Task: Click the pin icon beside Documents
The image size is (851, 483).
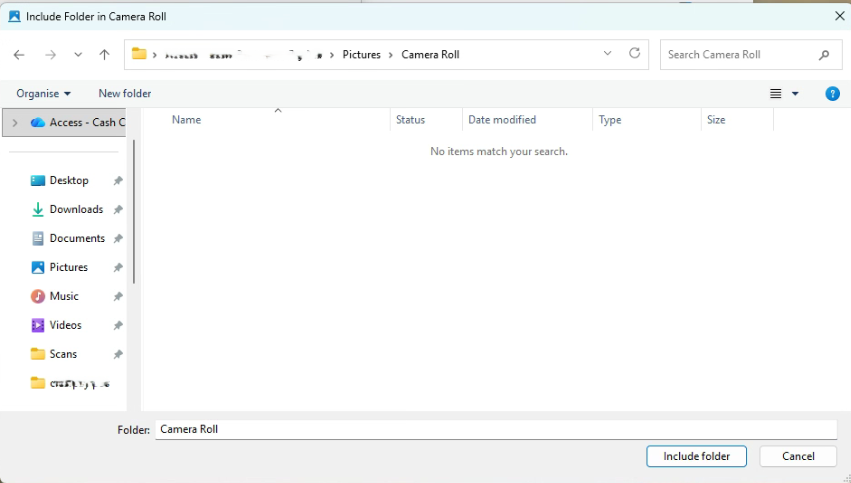Action: tap(118, 238)
